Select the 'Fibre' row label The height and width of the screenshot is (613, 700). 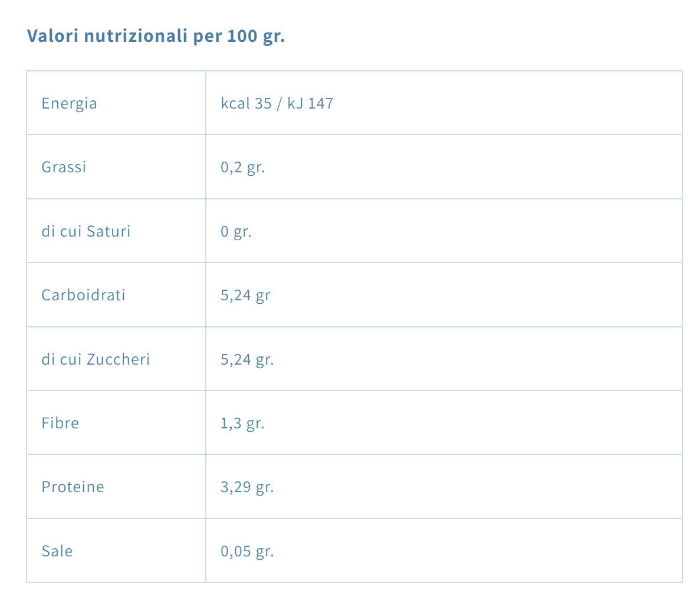pos(60,423)
